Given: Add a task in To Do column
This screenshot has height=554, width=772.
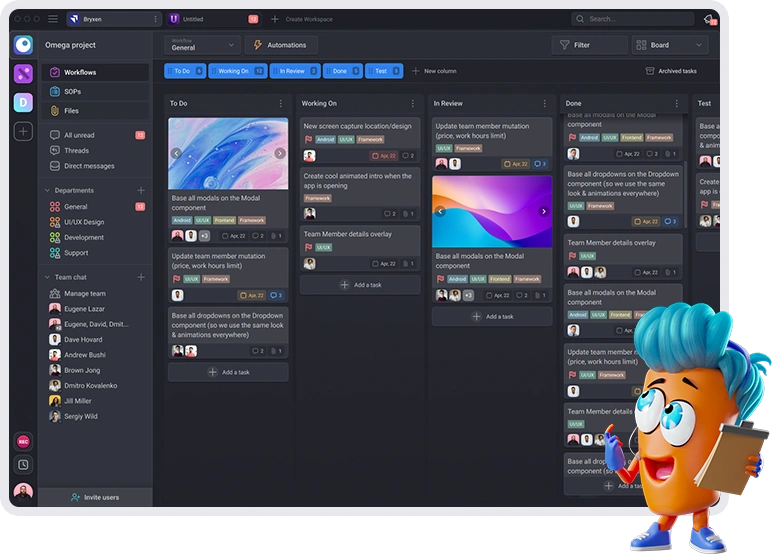Looking at the screenshot, I should (228, 372).
